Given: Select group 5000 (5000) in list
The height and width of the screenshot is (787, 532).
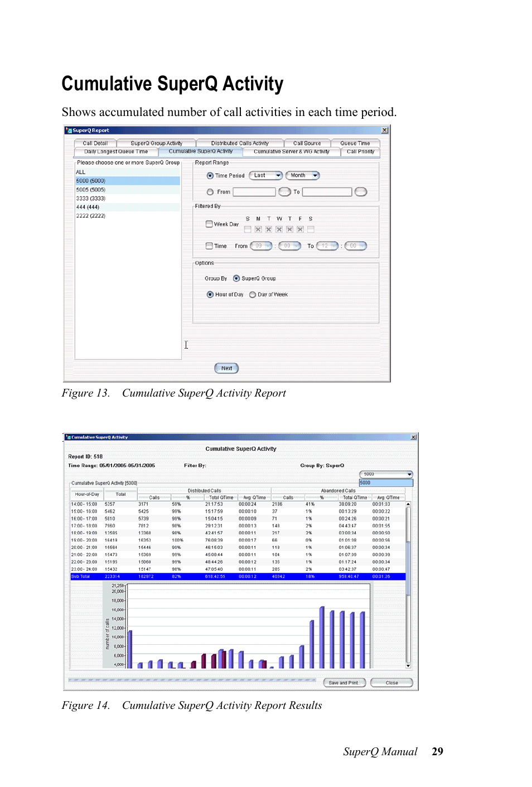Looking at the screenshot, I should 128,181.
